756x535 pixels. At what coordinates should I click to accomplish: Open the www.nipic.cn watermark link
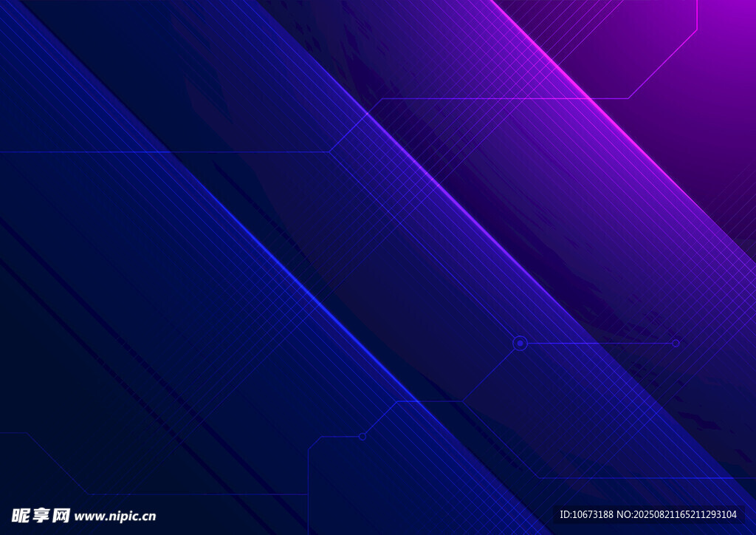click(x=115, y=517)
